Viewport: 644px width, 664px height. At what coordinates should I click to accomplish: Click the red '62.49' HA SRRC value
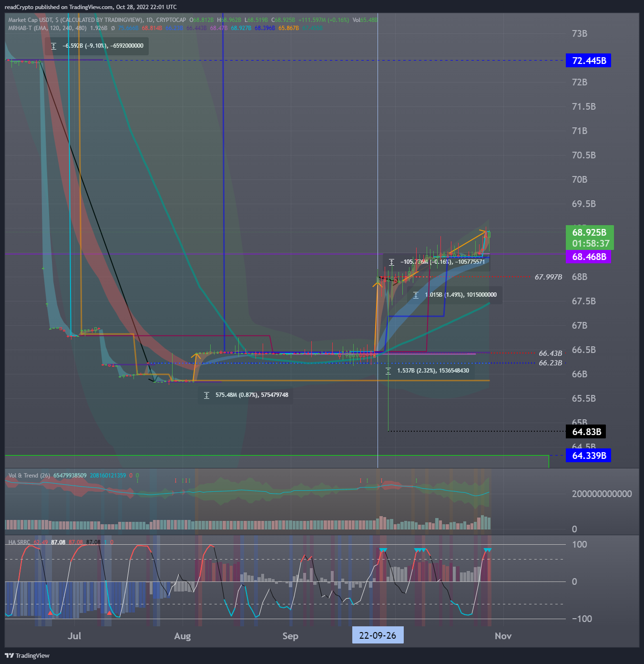pyautogui.click(x=41, y=542)
